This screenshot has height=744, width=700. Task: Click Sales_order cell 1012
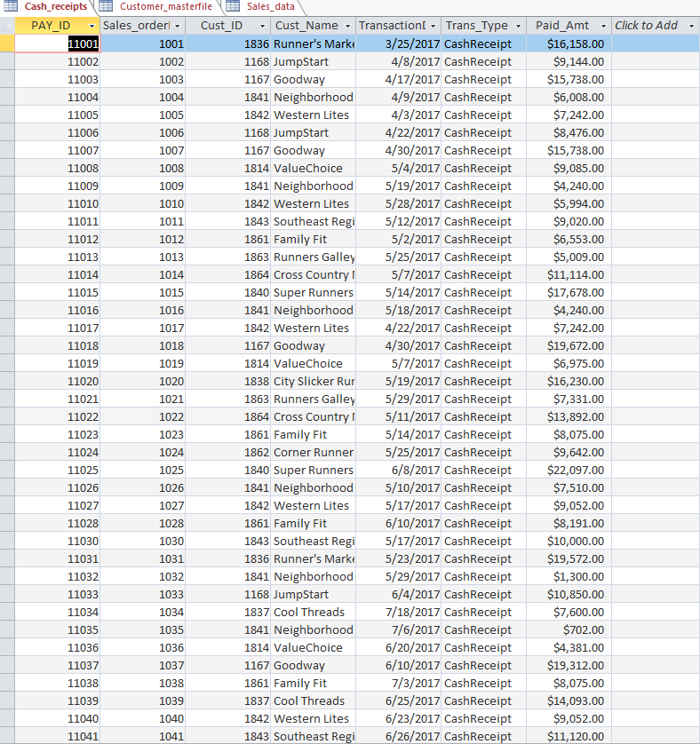142,239
